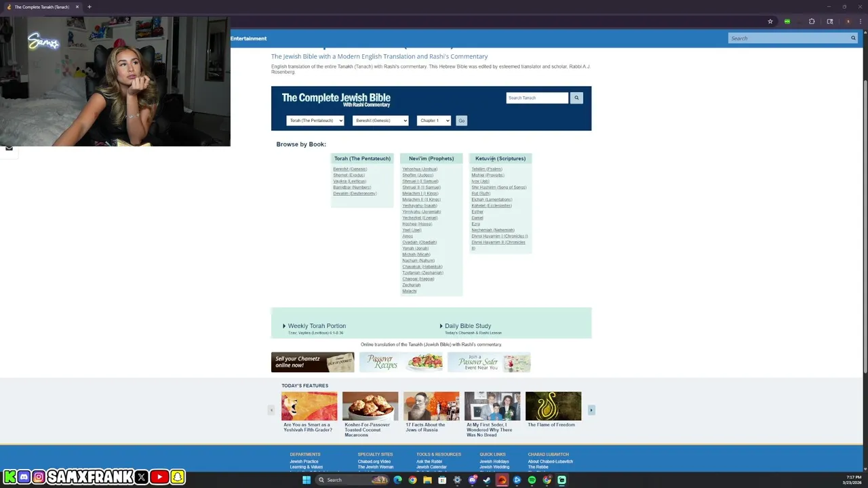Screen dimensions: 868x488
Task: Open Tehillim (Psalms) link
Action: click(487, 169)
